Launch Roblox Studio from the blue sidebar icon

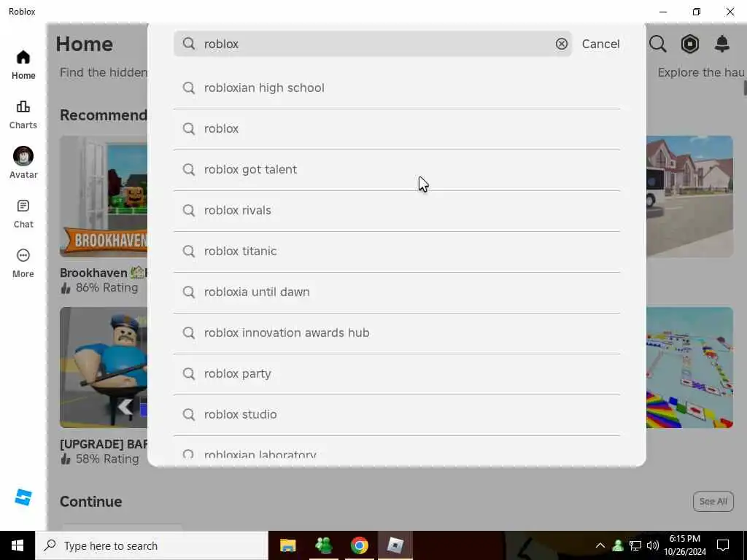click(23, 497)
